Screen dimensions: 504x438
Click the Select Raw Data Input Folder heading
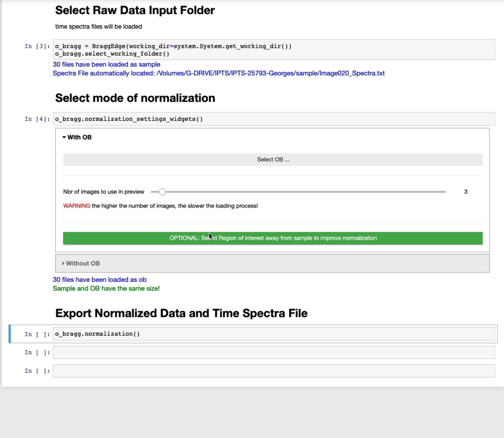(x=135, y=11)
